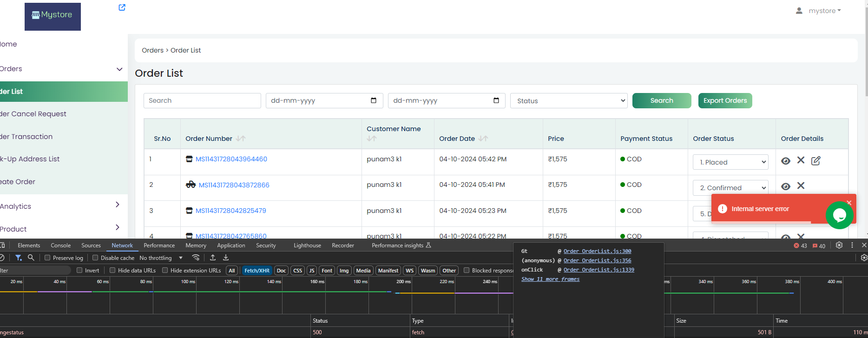The image size is (868, 338).
Task: Open external link icon beside Mystore logo
Action: 122,7
